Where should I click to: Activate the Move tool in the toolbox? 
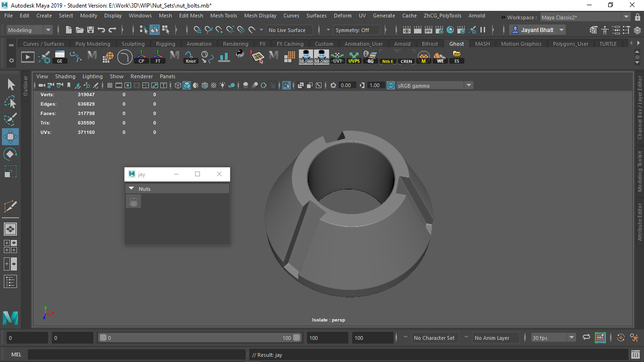10,137
